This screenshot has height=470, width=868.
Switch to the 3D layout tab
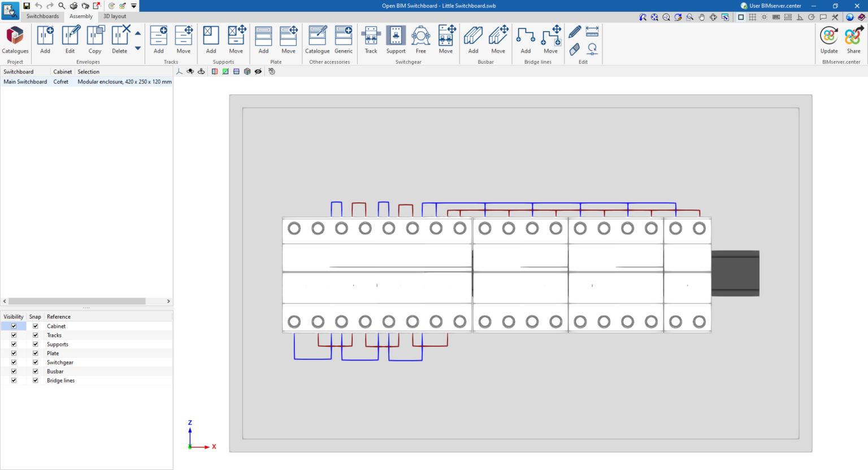115,16
